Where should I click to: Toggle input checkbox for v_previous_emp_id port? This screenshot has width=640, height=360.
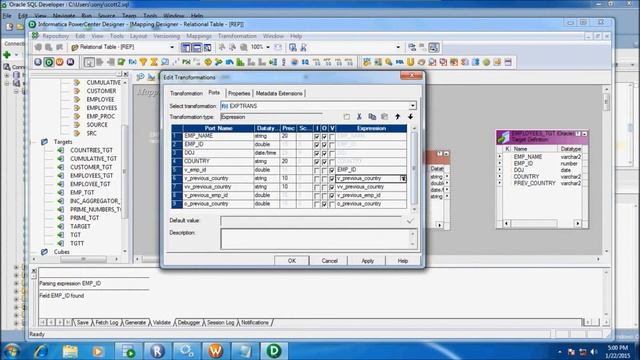(317, 196)
